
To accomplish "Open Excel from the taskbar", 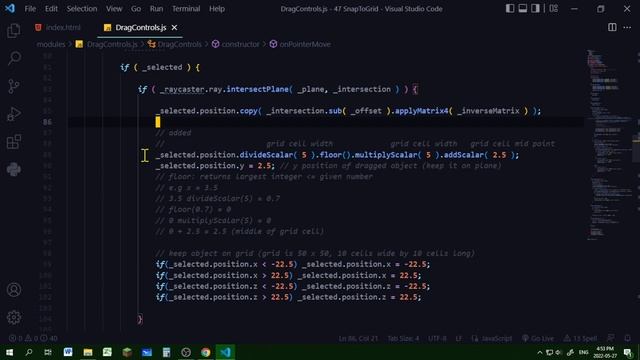I will 107,352.
